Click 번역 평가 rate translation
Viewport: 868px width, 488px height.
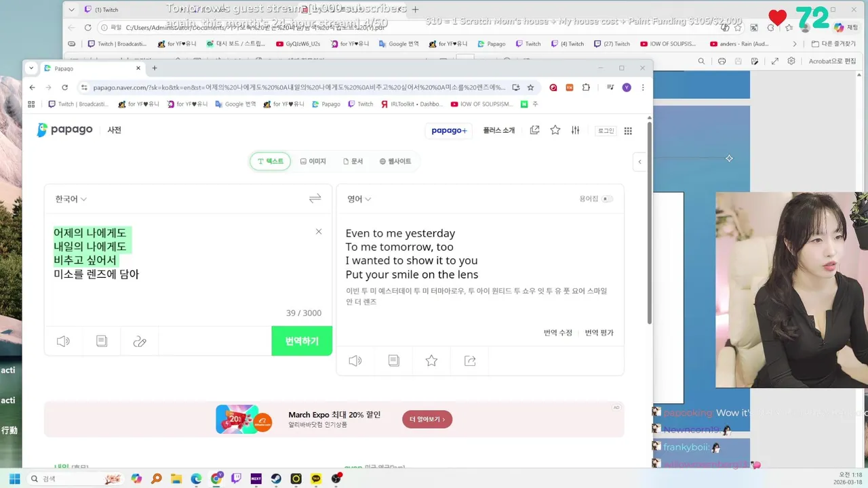599,333
